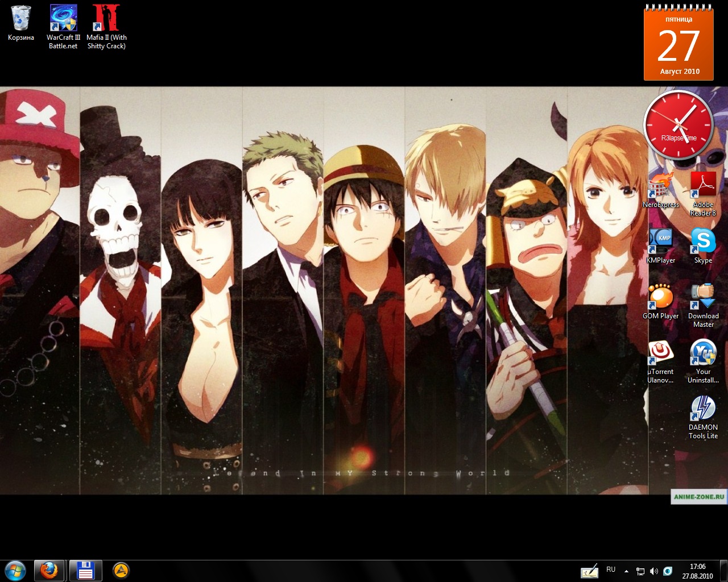Viewport: 728px width, 582px height.
Task: Select the GOM Player desktop shortcut
Action: (661, 302)
